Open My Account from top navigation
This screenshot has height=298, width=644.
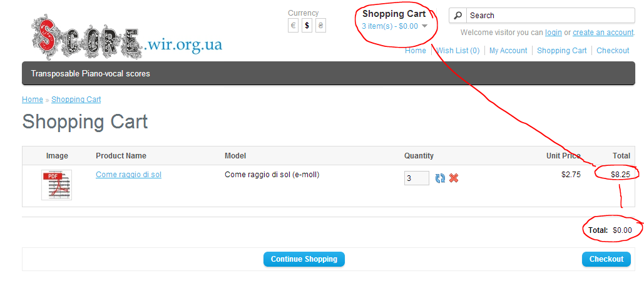click(x=508, y=51)
